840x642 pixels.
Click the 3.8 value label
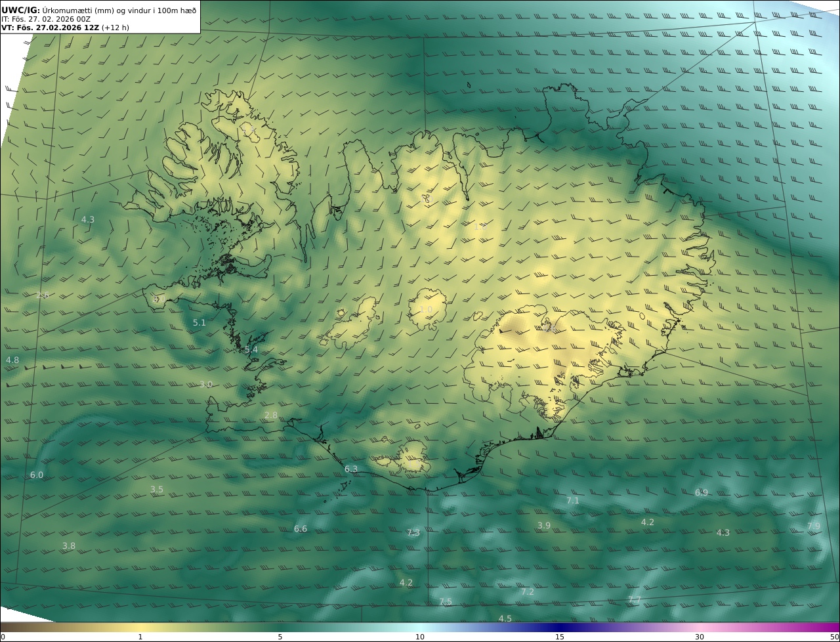click(x=69, y=546)
